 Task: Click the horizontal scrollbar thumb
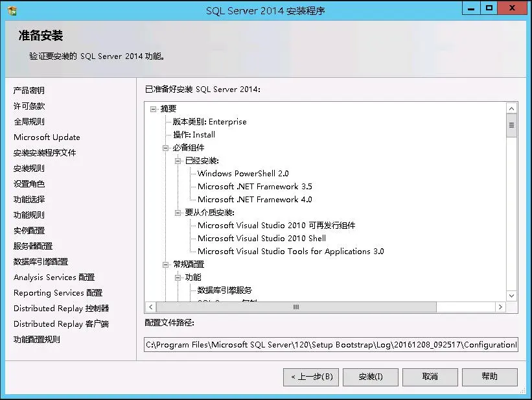click(296, 307)
